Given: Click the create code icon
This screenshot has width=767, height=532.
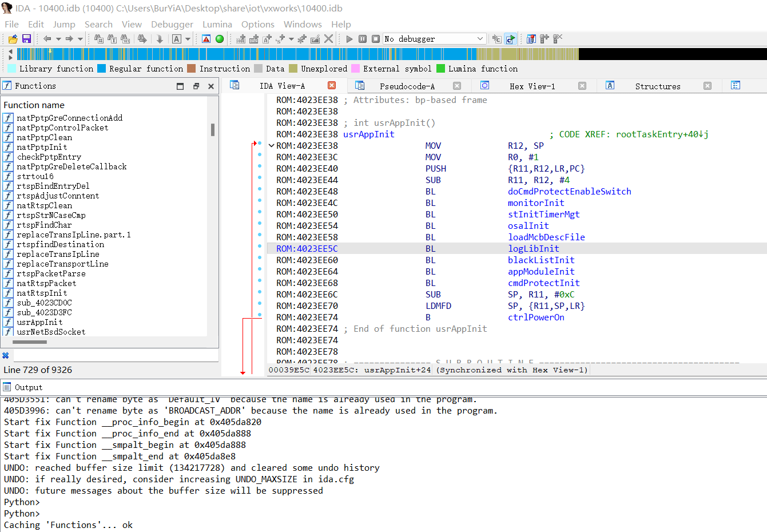Looking at the screenshot, I should (241, 39).
